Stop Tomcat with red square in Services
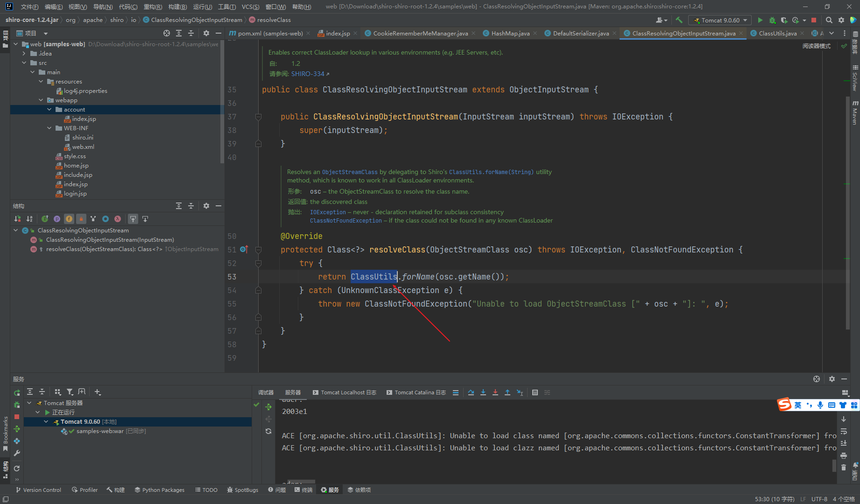 coord(17,417)
